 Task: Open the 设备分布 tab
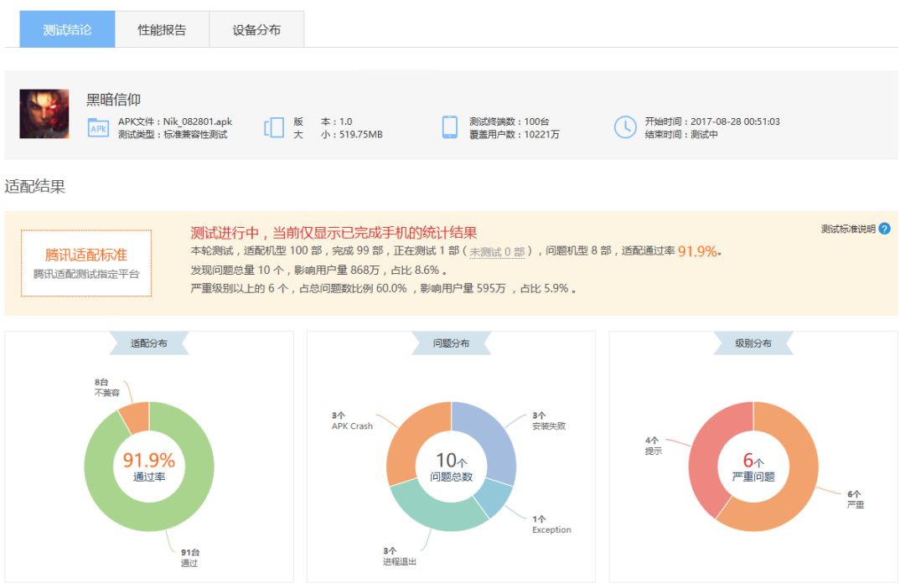(256, 30)
